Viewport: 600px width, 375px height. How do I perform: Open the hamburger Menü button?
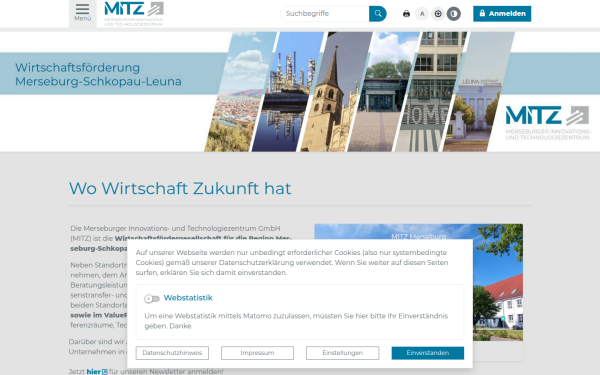(x=82, y=13)
